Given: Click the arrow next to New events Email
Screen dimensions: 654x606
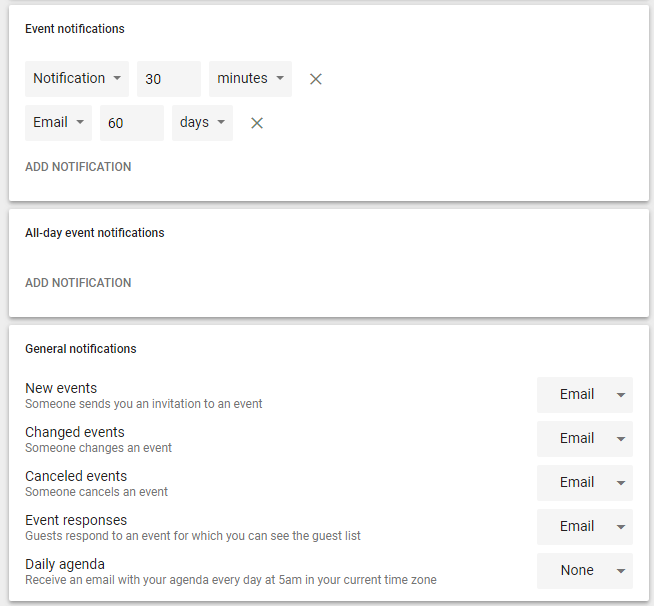Looking at the screenshot, I should click(x=621, y=395).
